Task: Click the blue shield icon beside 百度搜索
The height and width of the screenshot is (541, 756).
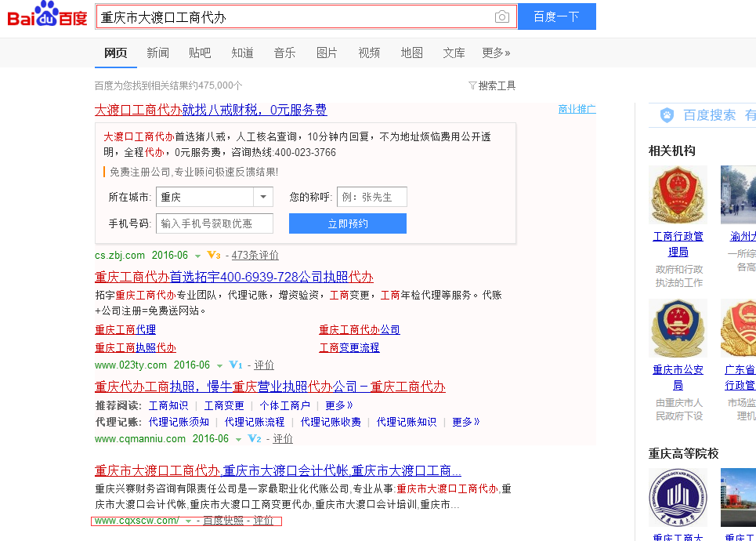Action: pos(665,114)
